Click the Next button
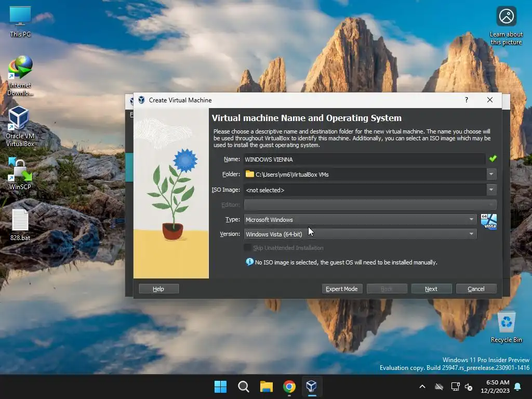This screenshot has height=399, width=532. point(431,289)
